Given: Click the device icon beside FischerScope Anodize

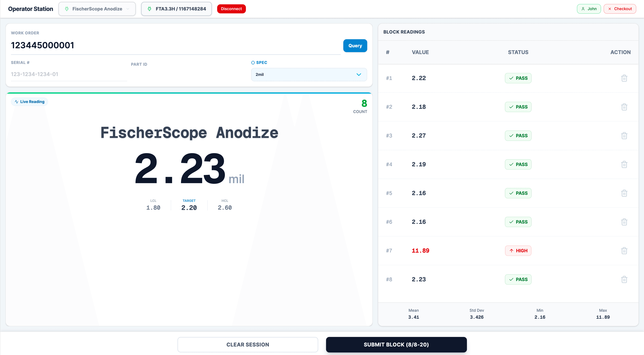Looking at the screenshot, I should [67, 9].
